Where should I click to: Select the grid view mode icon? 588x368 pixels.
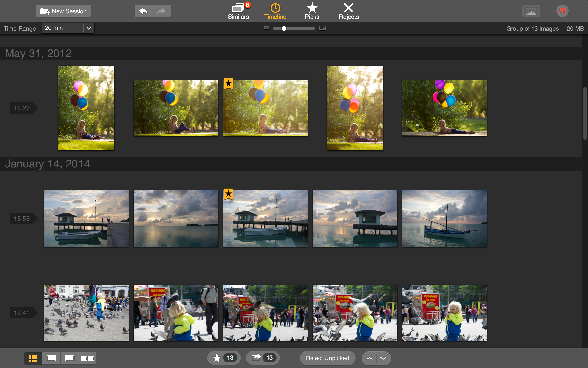(x=33, y=358)
